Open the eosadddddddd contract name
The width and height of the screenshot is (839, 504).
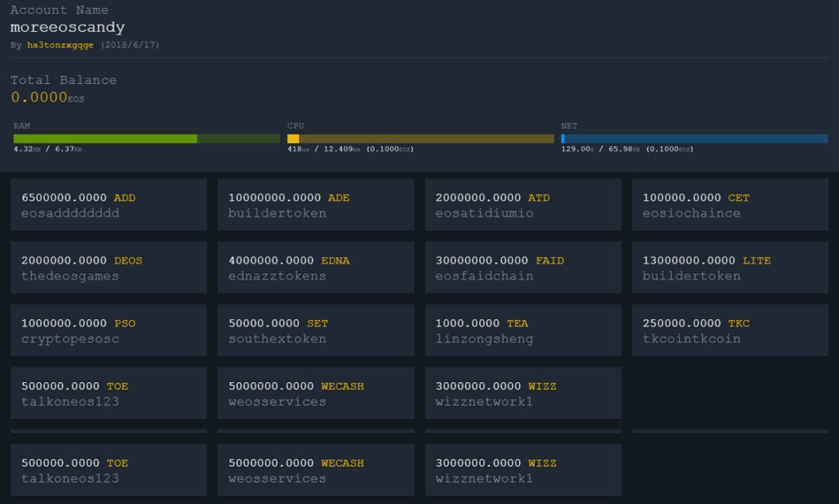[x=70, y=213]
